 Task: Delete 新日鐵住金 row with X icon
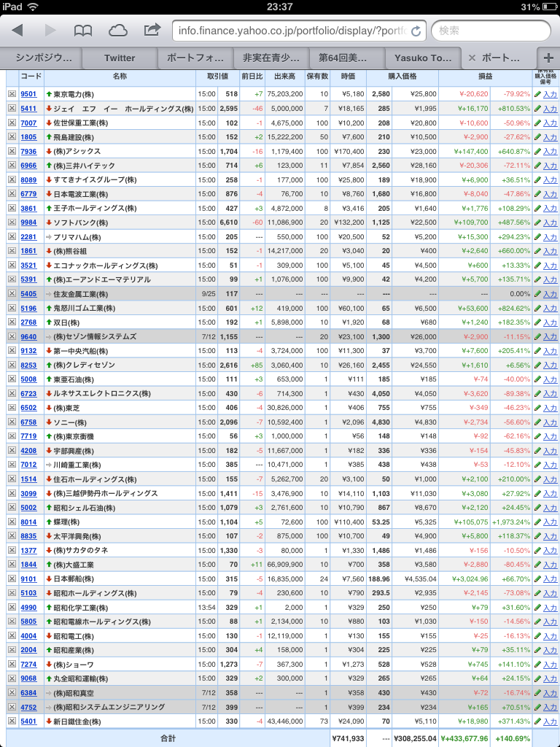click(12, 721)
